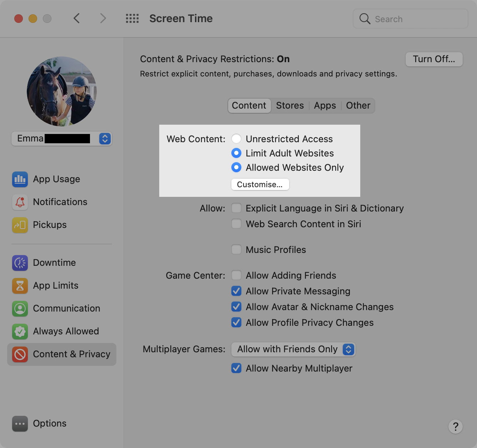Switch to the Content tab
Image resolution: width=477 pixels, height=448 pixels.
[x=249, y=106]
